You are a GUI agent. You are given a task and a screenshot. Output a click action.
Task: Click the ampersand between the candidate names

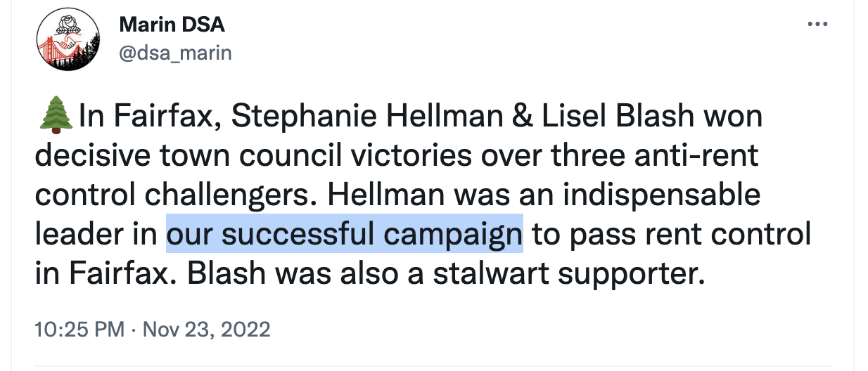[x=522, y=117]
